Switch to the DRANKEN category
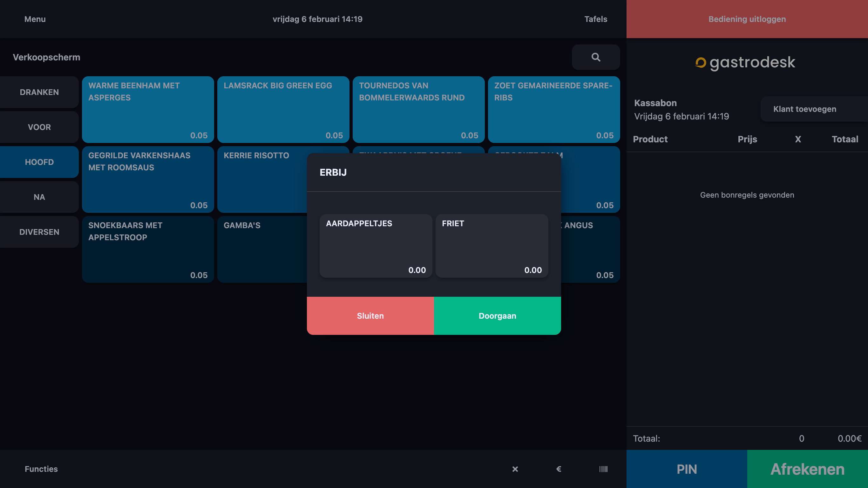Viewport: 868px width, 488px height. tap(39, 92)
